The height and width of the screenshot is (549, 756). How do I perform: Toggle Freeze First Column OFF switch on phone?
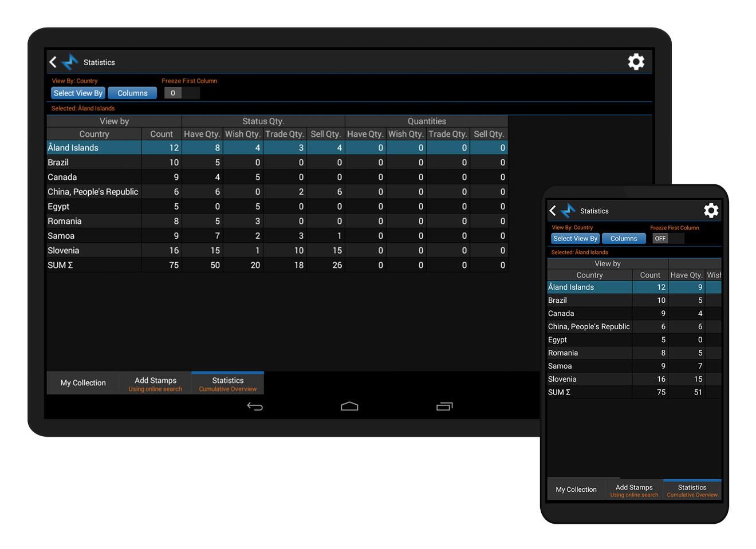[668, 239]
